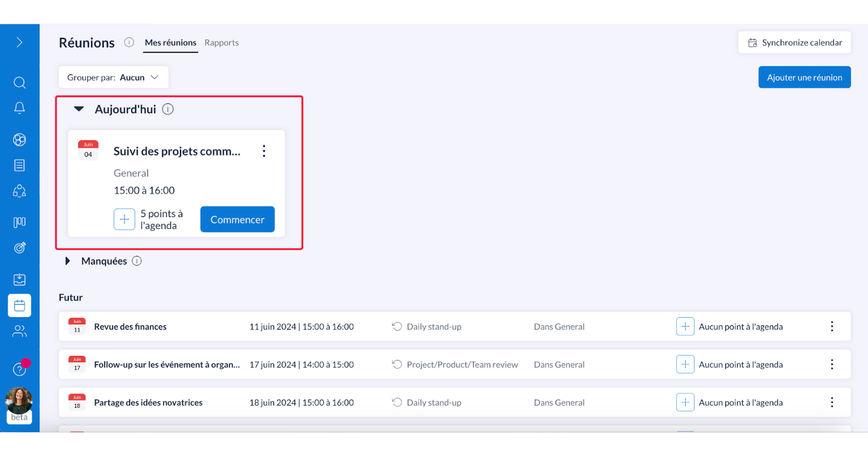
Task: Open the kanban boards icon in sidebar
Action: tap(20, 222)
